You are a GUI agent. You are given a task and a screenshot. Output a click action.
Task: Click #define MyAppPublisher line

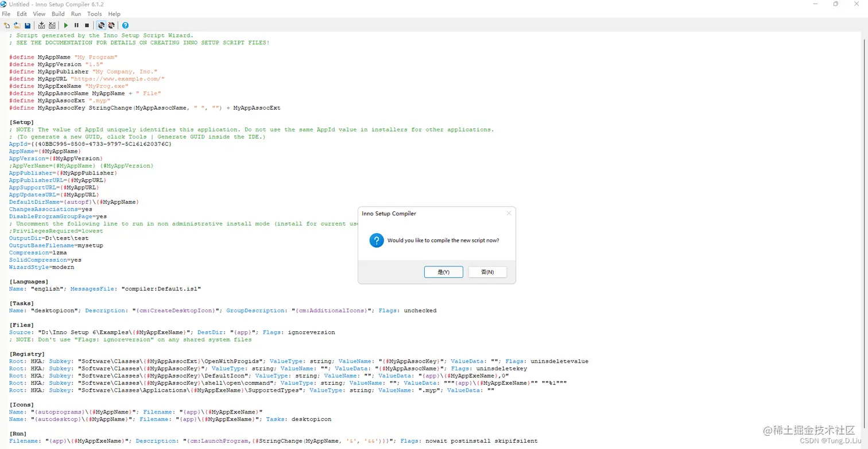click(x=83, y=72)
